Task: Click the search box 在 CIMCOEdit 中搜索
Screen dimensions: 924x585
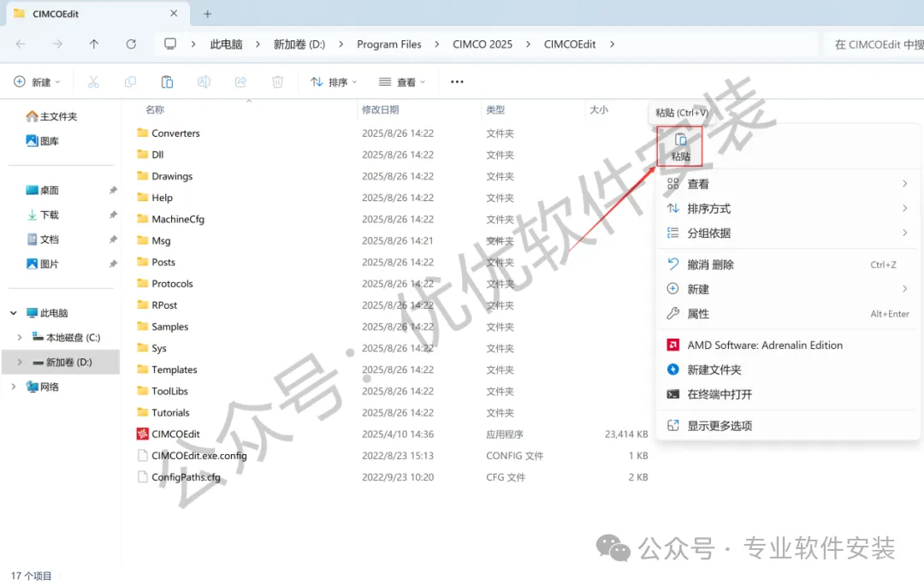Action: pos(875,44)
